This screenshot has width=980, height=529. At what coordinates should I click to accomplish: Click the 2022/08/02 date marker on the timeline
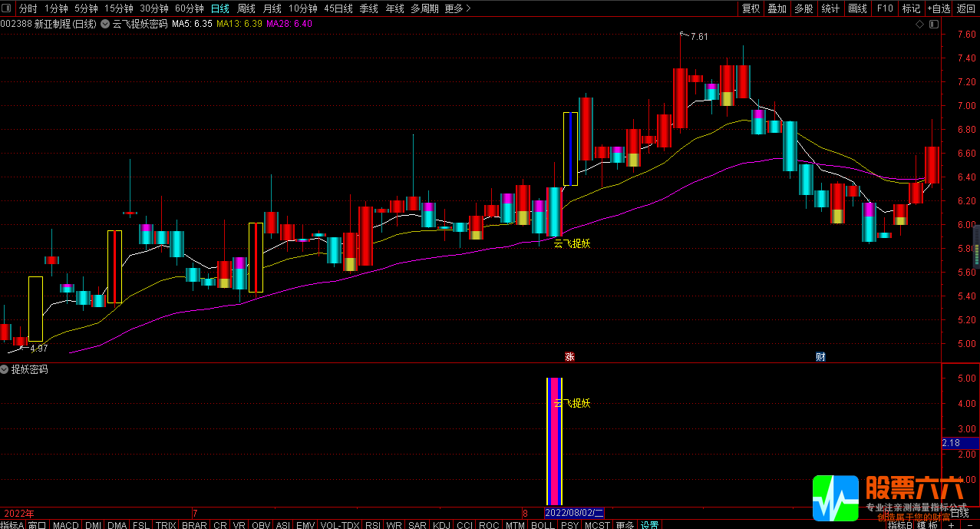point(574,512)
